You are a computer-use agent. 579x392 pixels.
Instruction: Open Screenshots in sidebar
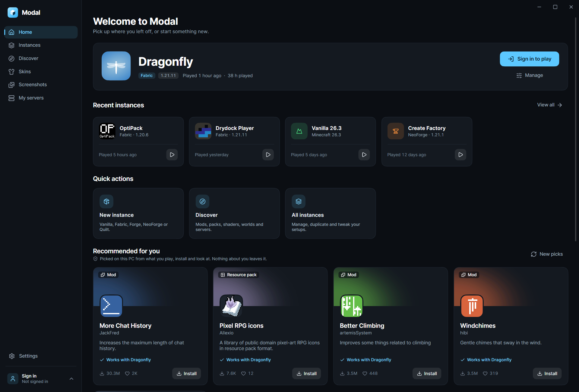point(41,84)
